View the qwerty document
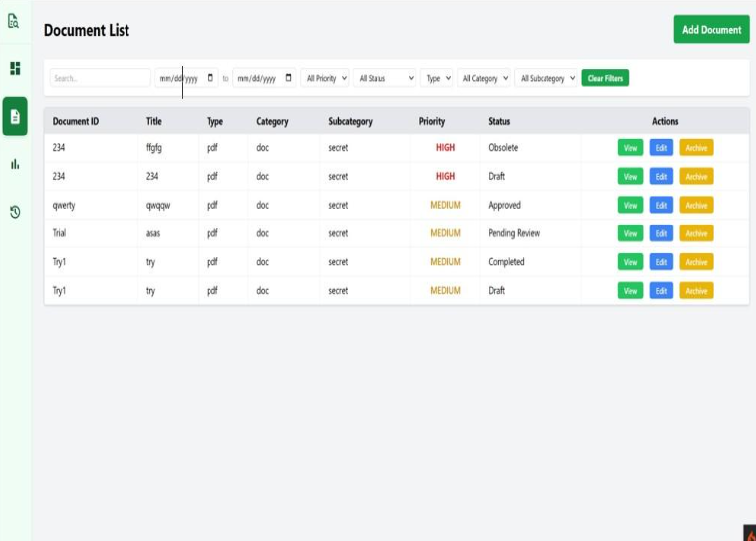Image resolution: width=756 pixels, height=541 pixels. [x=630, y=205]
